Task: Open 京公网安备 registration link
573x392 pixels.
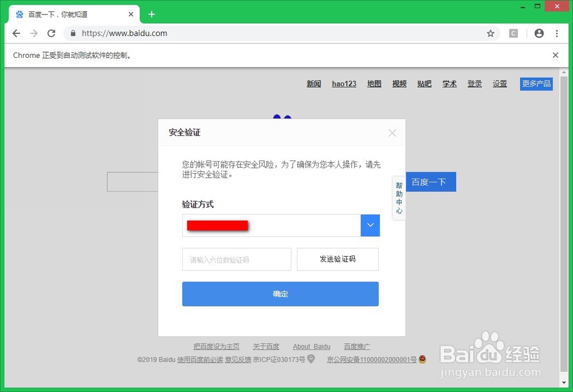Action: (372, 359)
